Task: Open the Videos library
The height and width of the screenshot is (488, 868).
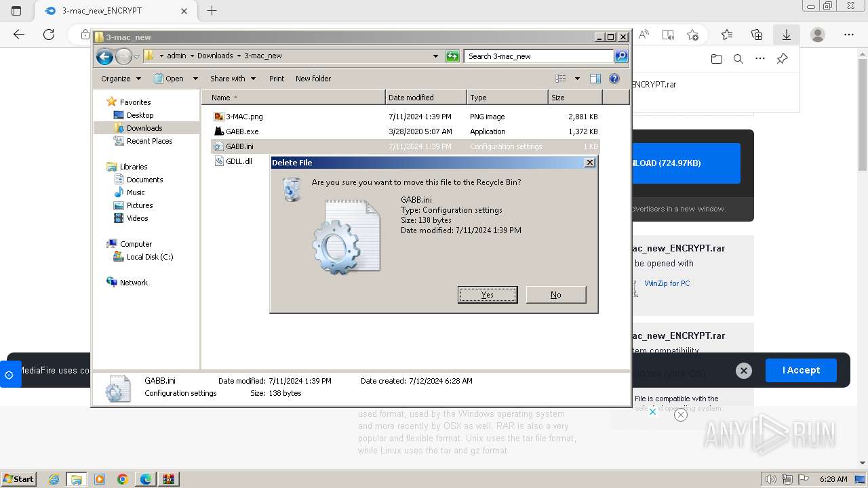Action: [137, 218]
